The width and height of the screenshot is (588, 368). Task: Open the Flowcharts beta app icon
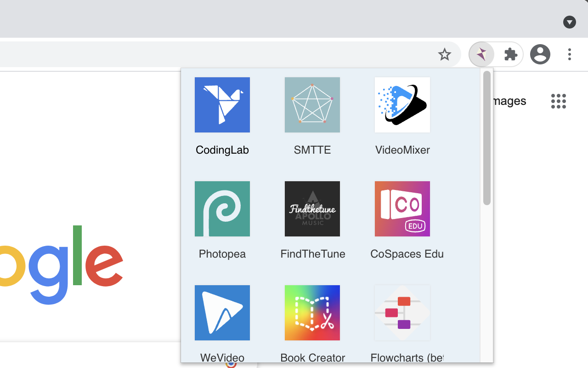click(402, 313)
